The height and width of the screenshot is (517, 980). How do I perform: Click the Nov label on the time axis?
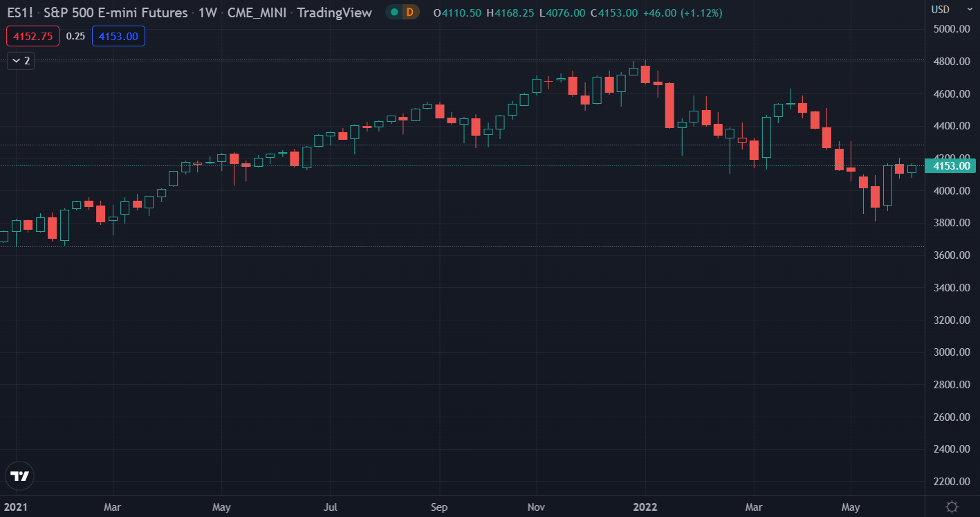pyautogui.click(x=536, y=507)
